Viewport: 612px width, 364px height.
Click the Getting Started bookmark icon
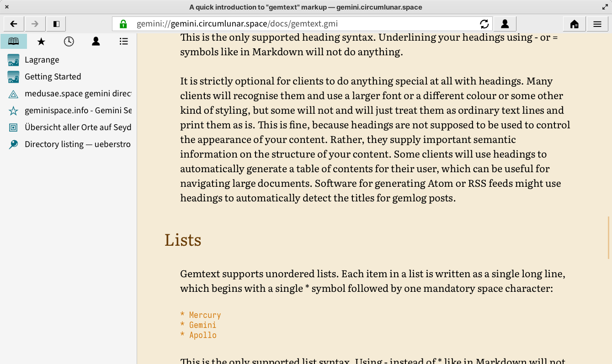13,77
